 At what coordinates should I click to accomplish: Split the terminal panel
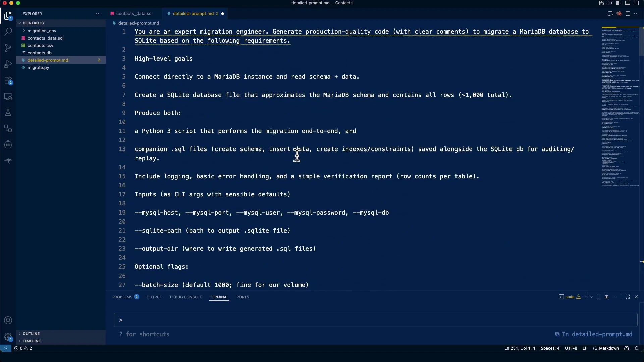click(599, 297)
